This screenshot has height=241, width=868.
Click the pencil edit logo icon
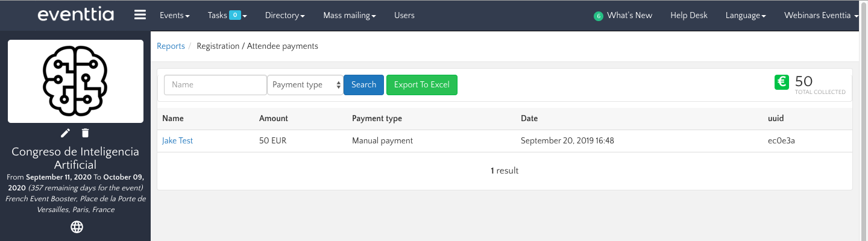coord(66,133)
